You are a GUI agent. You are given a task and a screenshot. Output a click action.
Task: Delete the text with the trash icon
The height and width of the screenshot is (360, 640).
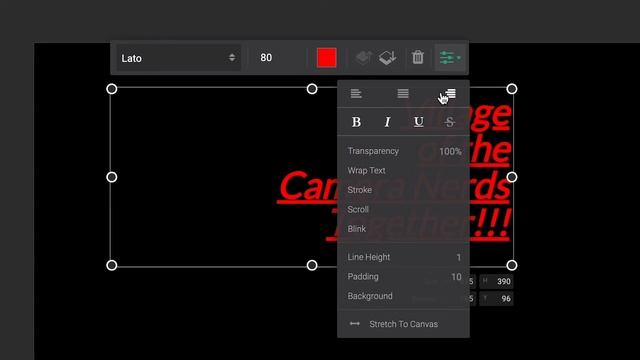point(418,58)
